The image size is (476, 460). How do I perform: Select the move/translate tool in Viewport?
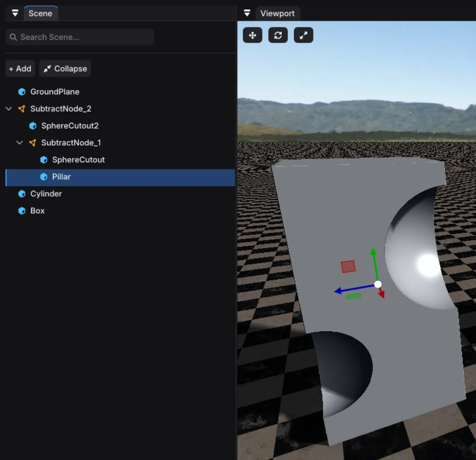point(252,35)
